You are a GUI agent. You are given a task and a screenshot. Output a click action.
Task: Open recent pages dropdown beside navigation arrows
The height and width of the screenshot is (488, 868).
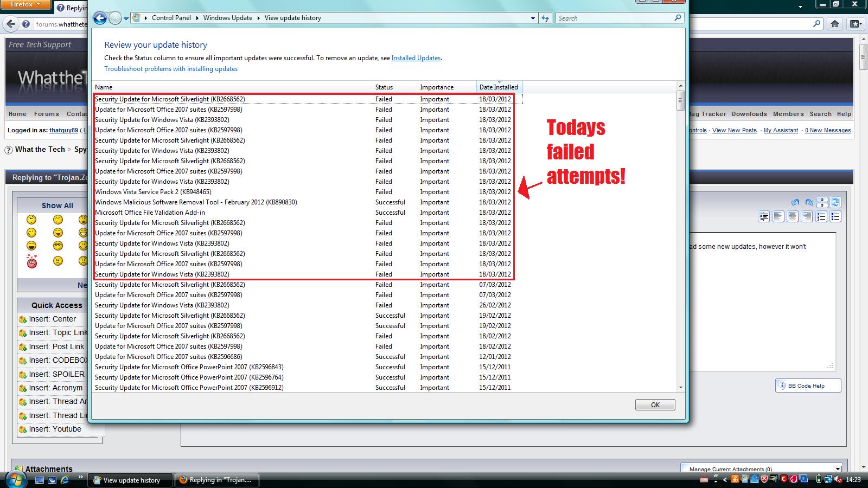[x=126, y=18]
